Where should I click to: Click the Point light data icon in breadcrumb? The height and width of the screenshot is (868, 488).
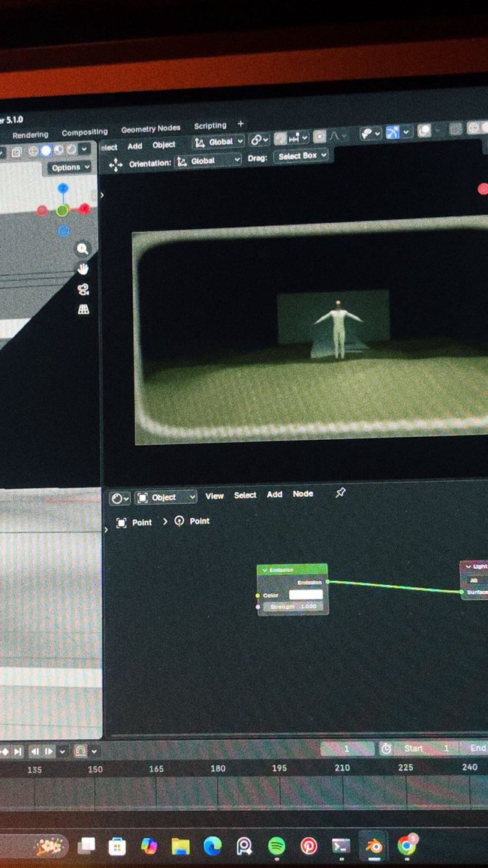click(179, 521)
